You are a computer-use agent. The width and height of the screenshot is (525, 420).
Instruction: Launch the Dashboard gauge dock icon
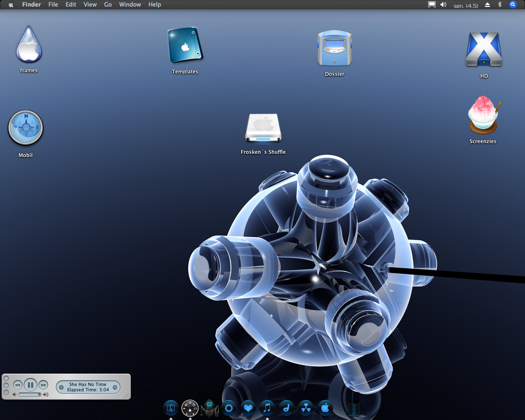(190, 408)
